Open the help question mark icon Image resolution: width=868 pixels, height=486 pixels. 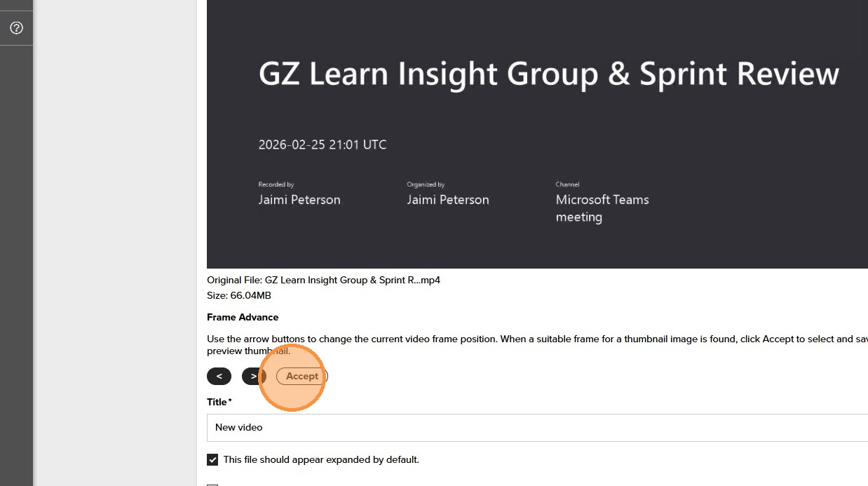17,28
